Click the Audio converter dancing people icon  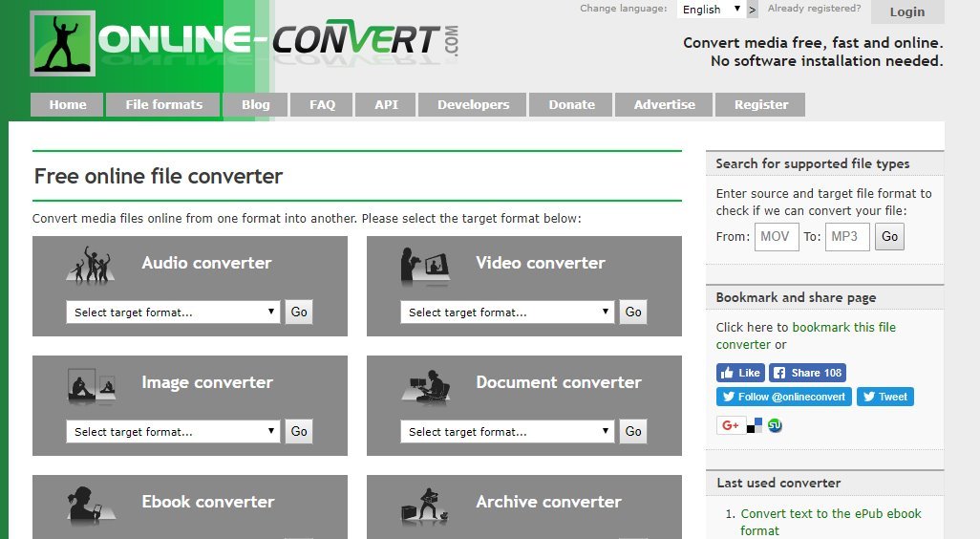(x=88, y=265)
